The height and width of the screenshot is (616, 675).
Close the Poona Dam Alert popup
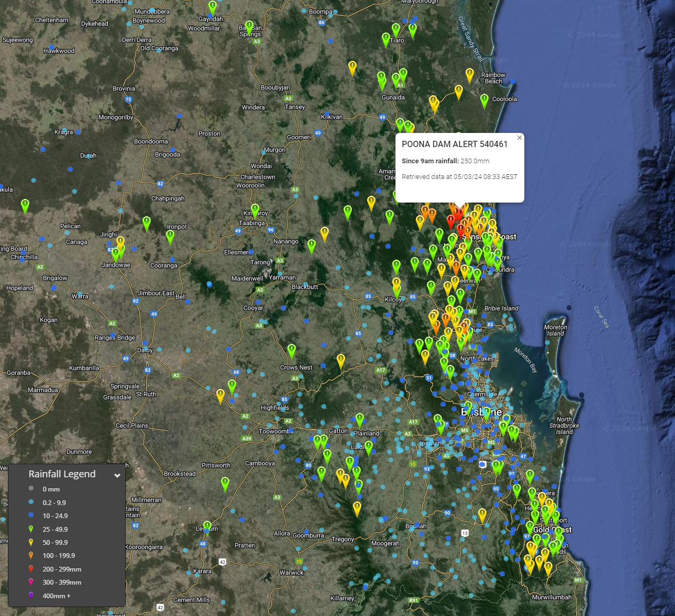pos(519,138)
